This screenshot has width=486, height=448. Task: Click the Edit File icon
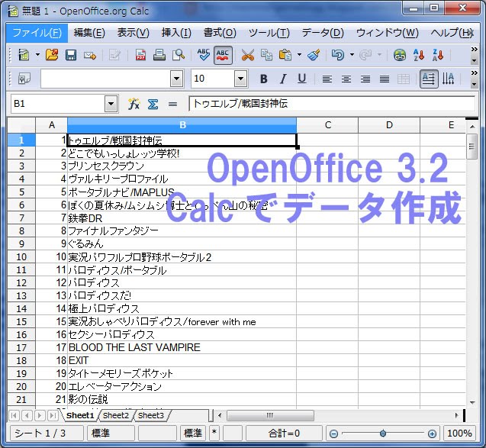coord(114,56)
